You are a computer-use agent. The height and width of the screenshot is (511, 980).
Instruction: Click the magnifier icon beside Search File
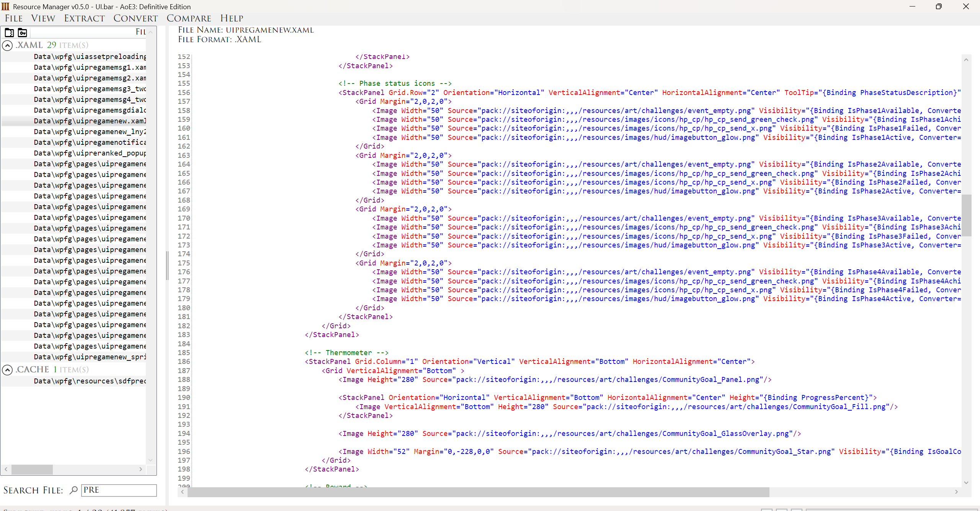[73, 490]
